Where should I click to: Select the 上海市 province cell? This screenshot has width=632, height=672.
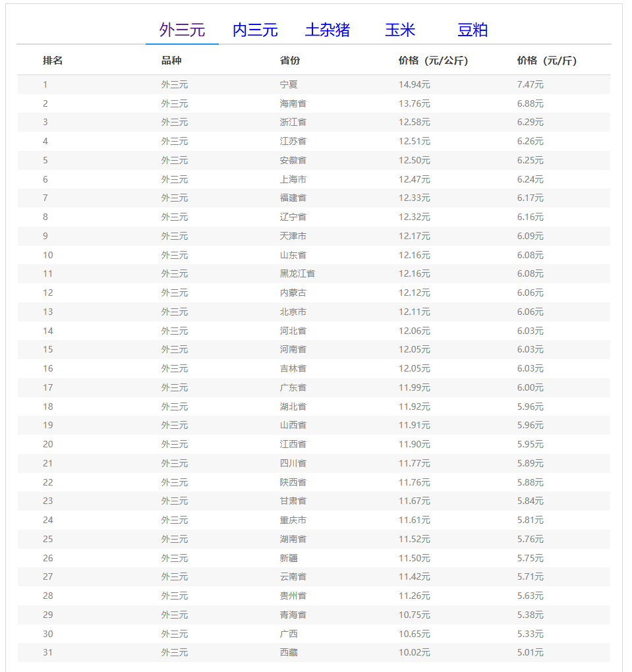point(293,179)
